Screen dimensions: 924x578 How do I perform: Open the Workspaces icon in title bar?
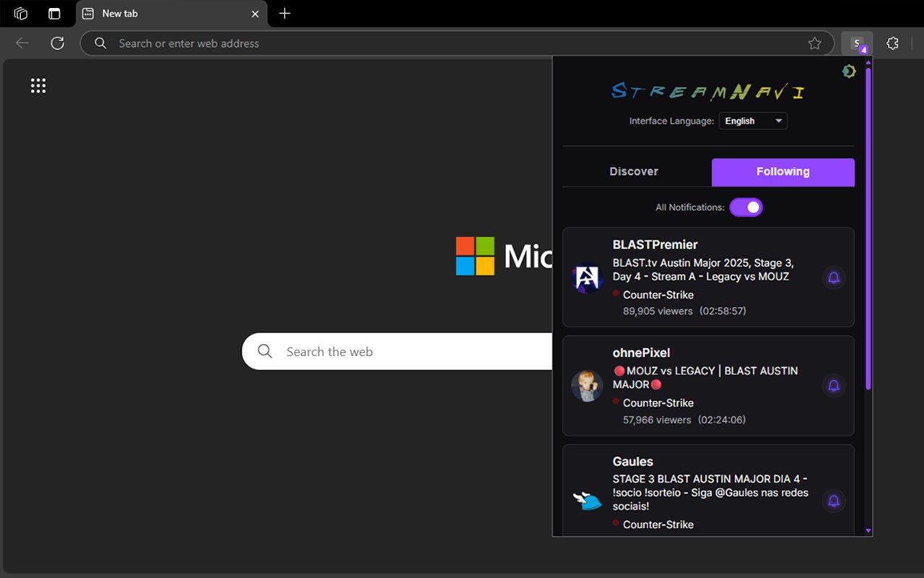click(x=21, y=13)
